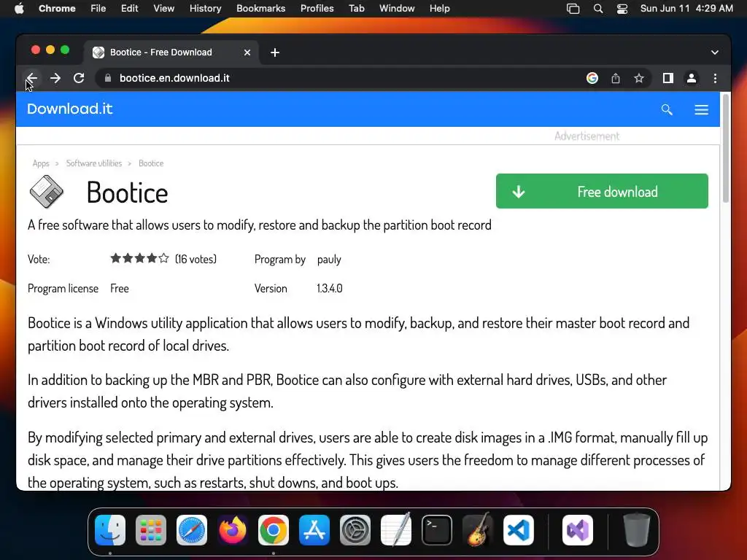Launch Safari from the Dock

[192, 530]
